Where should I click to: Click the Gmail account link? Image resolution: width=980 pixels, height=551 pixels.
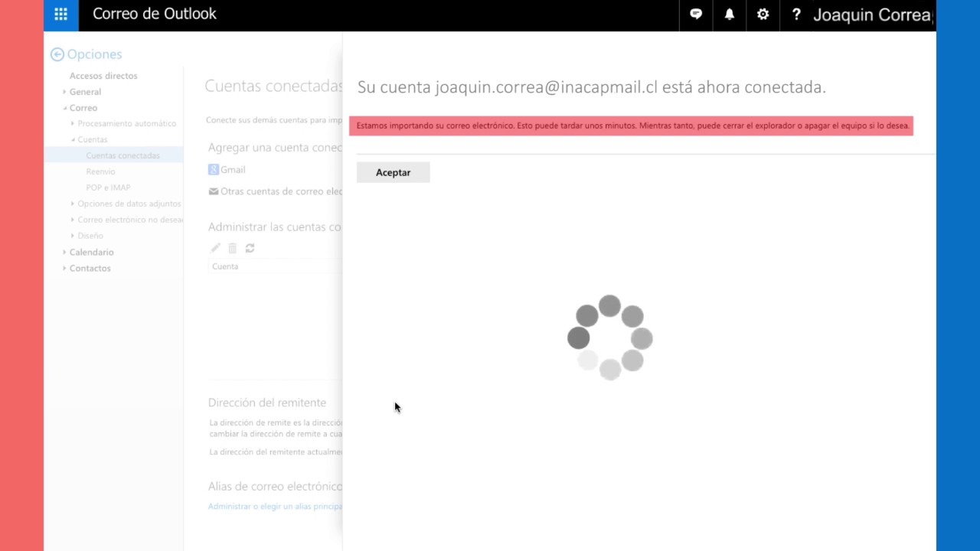(x=233, y=170)
